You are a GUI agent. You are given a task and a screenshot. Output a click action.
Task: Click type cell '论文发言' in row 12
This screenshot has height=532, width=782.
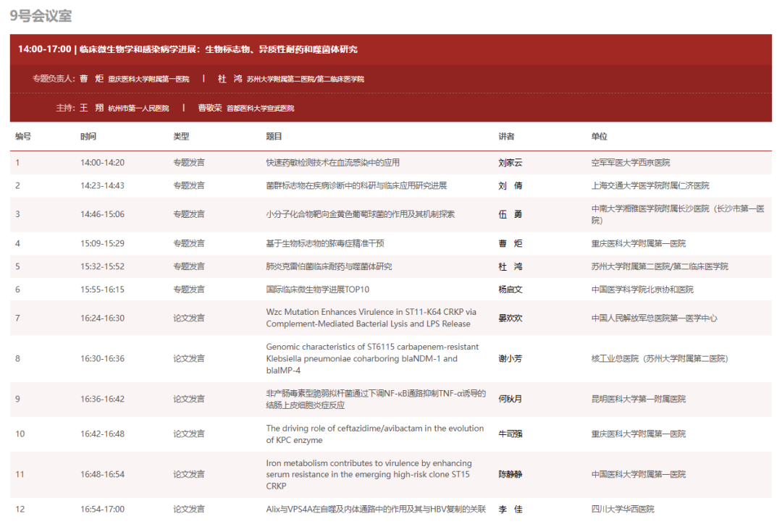click(189, 509)
